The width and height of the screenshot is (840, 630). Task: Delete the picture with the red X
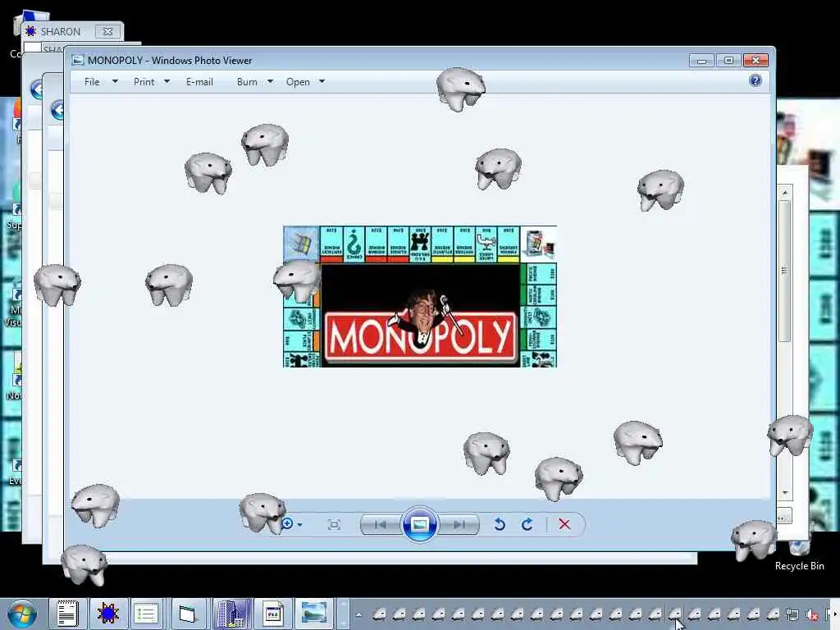click(564, 524)
